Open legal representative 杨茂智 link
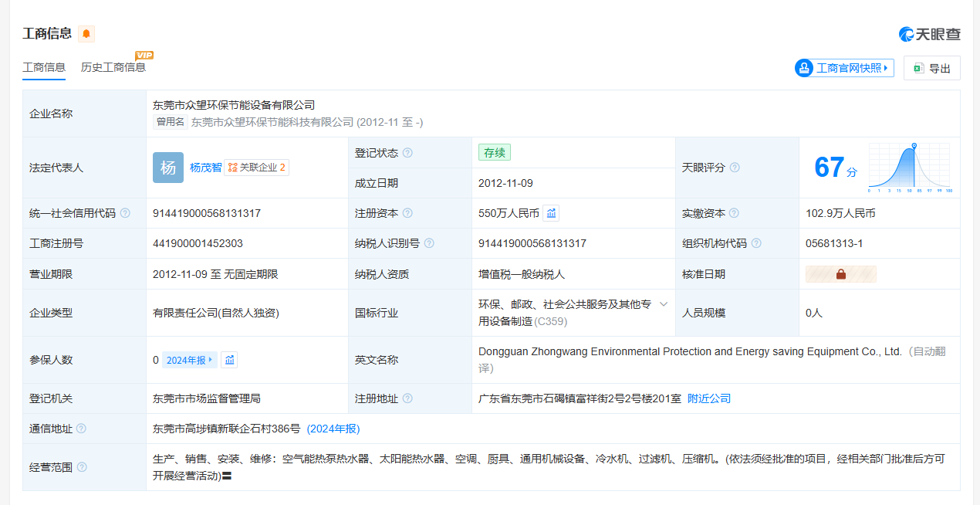Viewport: 980px width, 505px height. tap(205, 168)
